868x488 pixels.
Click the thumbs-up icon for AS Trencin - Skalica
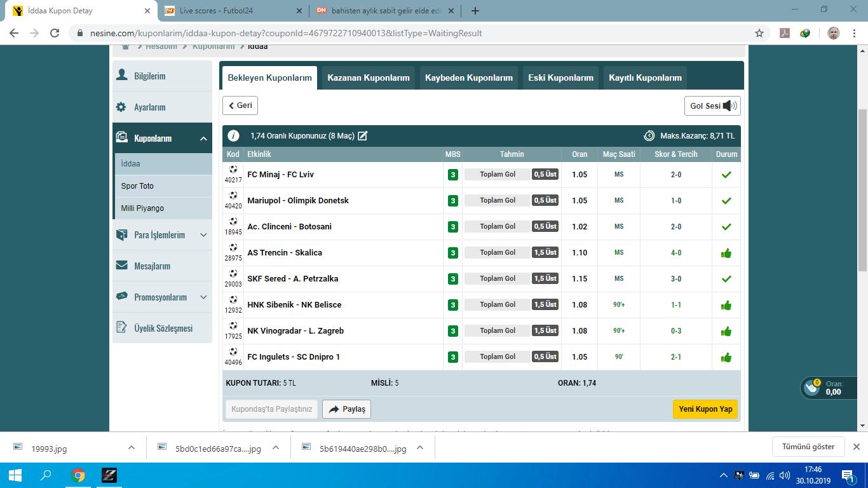tap(726, 253)
